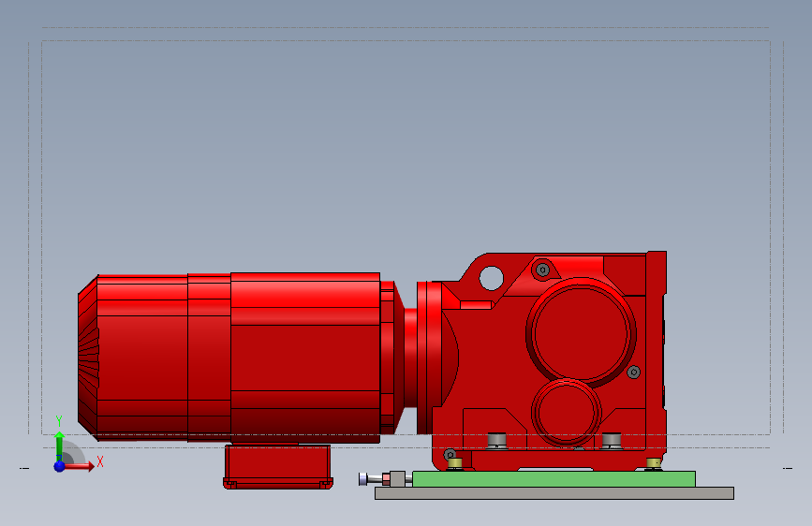Select the screw right of the large cover

point(633,372)
